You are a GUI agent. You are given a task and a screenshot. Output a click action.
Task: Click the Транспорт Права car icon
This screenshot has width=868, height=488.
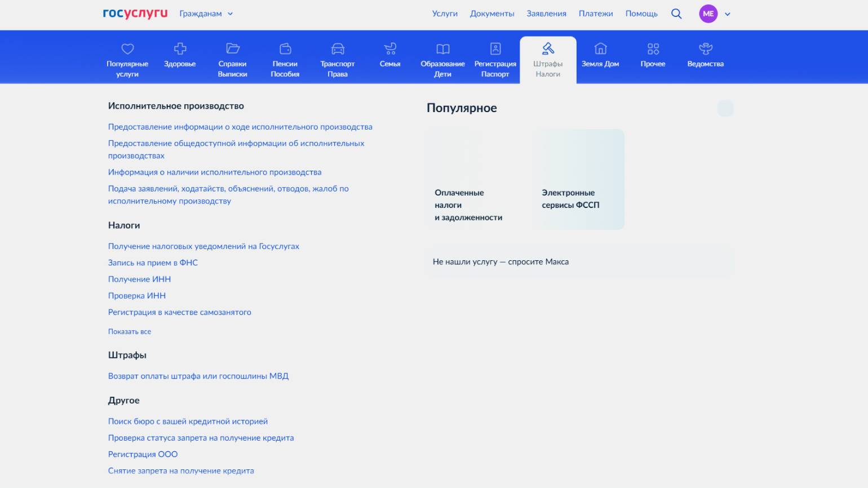click(x=338, y=49)
